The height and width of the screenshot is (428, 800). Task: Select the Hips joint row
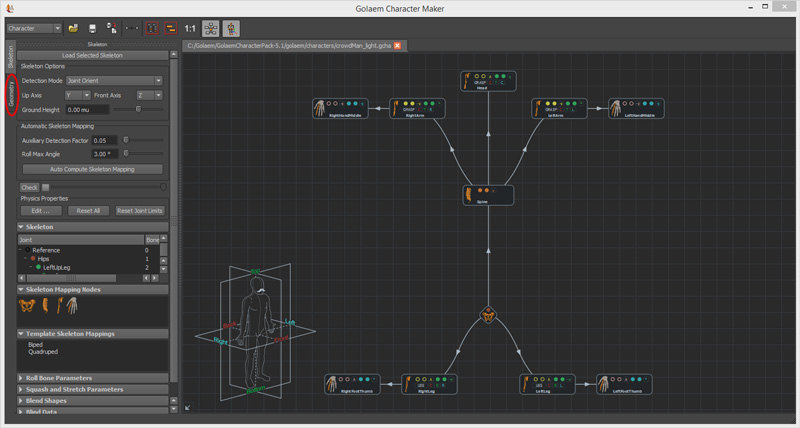coord(88,259)
